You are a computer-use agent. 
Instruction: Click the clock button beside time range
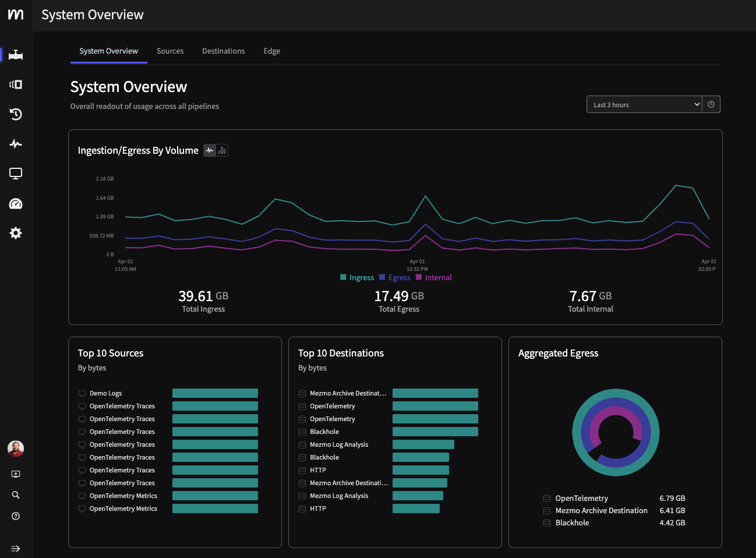pos(711,105)
